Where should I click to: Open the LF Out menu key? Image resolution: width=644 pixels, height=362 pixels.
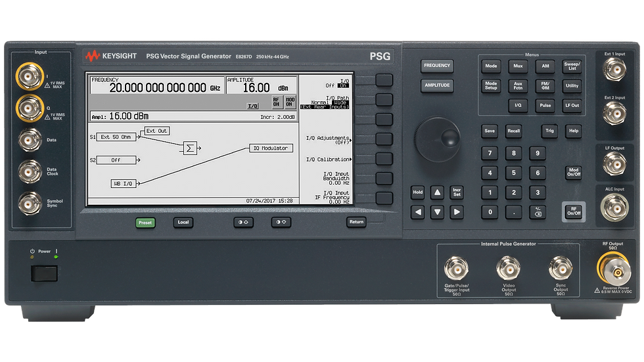click(x=572, y=106)
